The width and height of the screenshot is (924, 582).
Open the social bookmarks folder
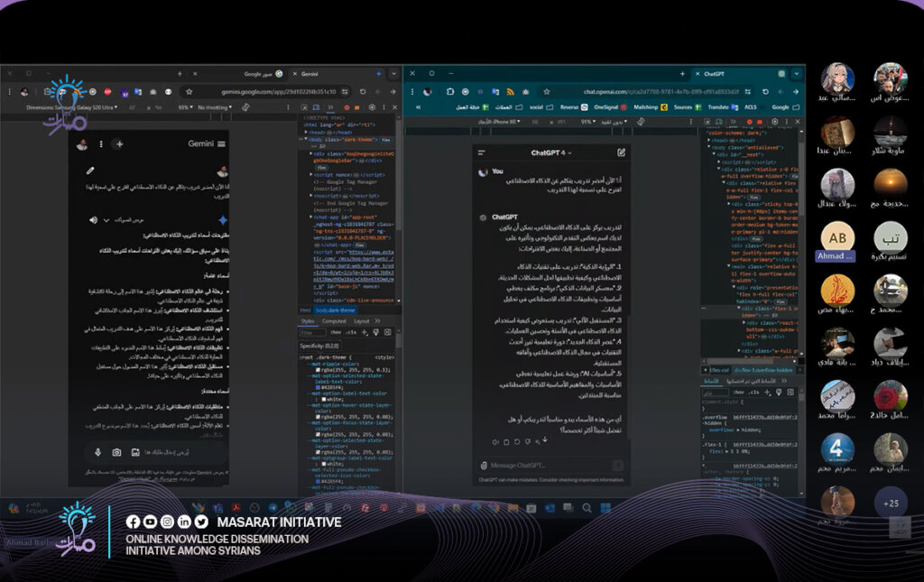point(541,107)
